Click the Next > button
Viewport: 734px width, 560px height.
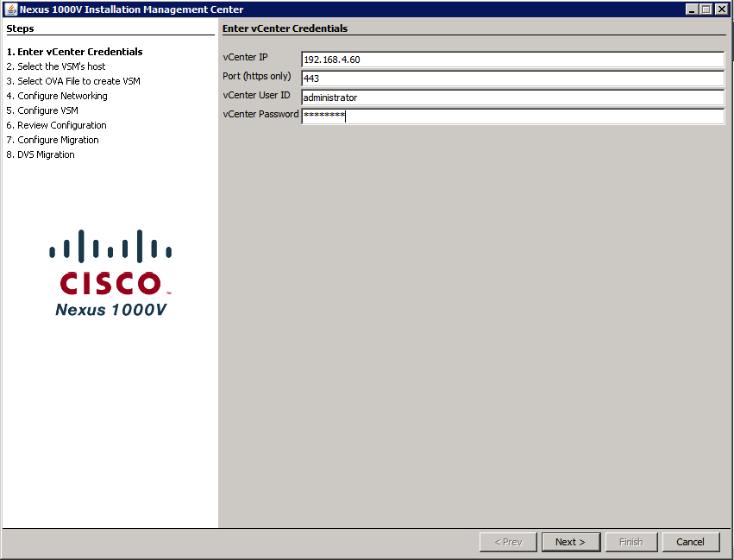click(571, 542)
